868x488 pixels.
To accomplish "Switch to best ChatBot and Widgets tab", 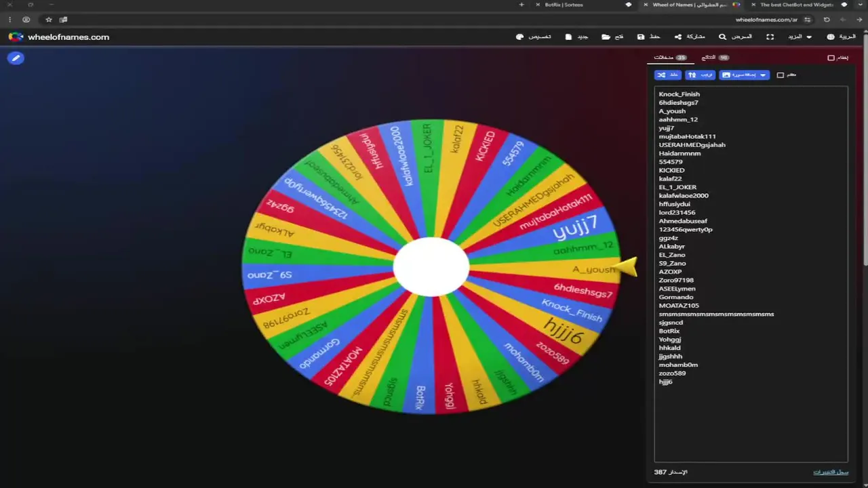I will [x=797, y=5].
